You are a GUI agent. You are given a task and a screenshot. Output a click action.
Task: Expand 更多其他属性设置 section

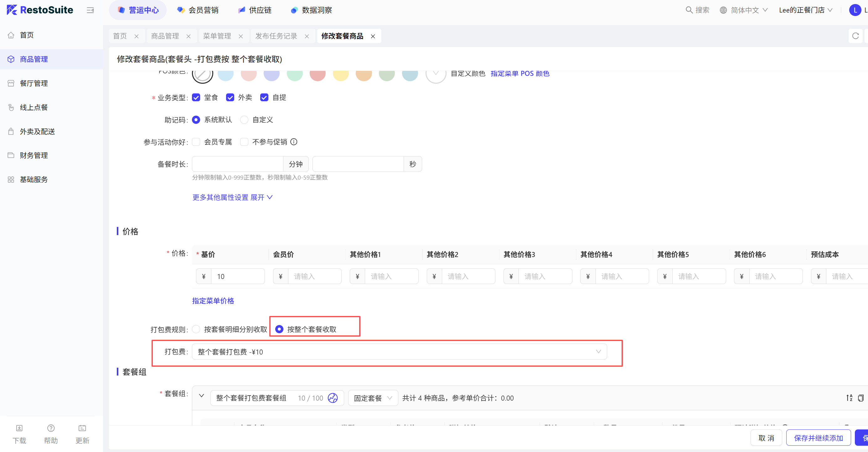(232, 197)
